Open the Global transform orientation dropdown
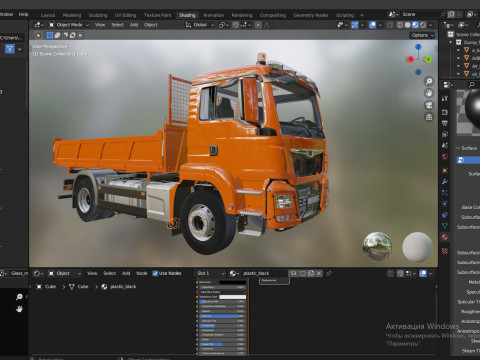The width and height of the screenshot is (480, 360). (x=200, y=25)
